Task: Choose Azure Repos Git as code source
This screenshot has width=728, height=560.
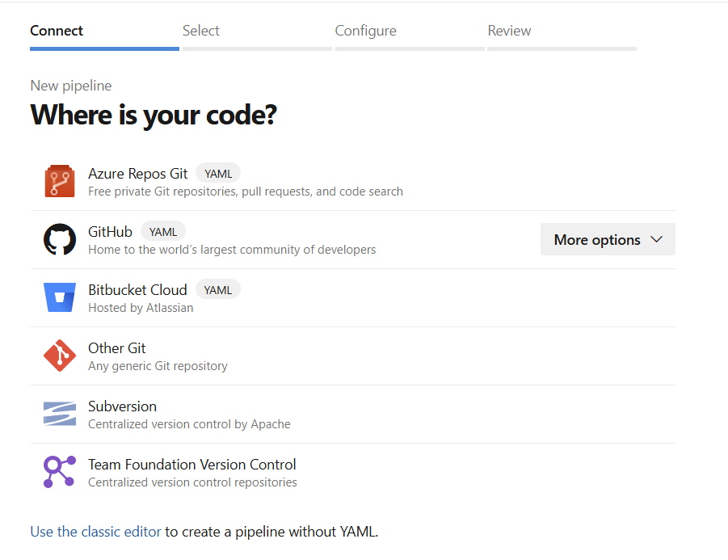Action: [x=137, y=174]
